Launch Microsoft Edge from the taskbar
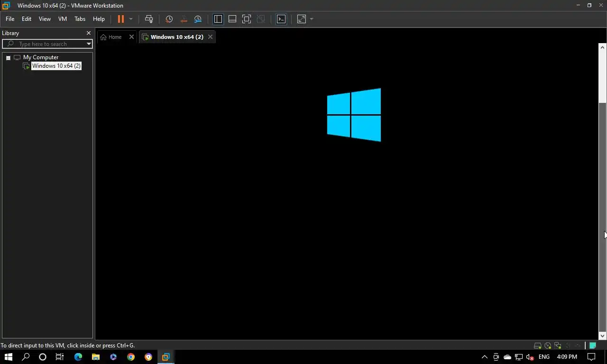This screenshot has height=364, width=607. pos(78,357)
